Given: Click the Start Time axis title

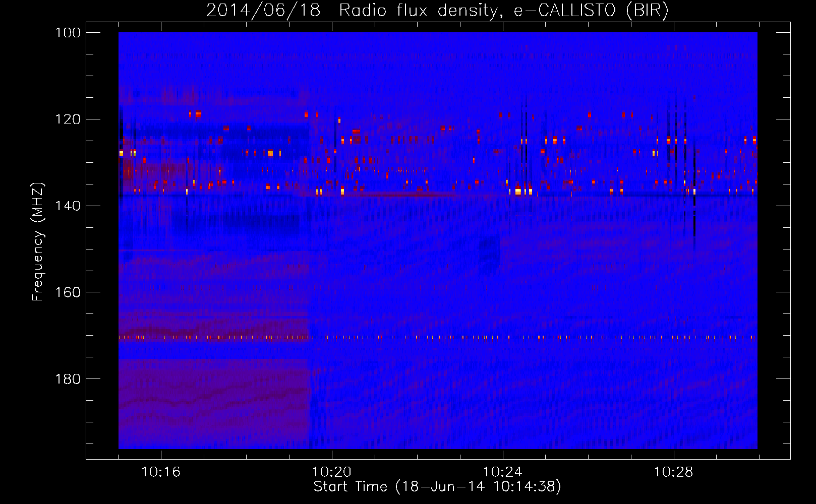Looking at the screenshot, I should click(x=437, y=487).
